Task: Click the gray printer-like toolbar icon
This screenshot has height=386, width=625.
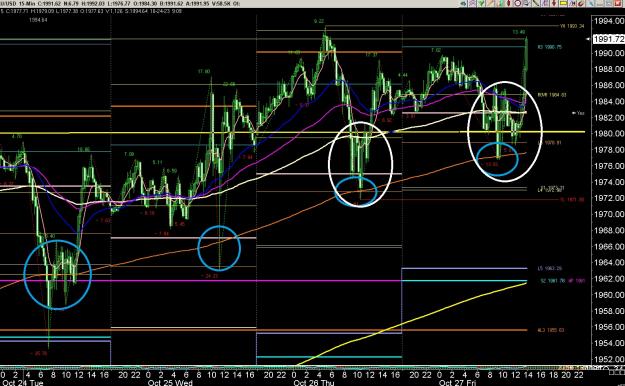Action: [526, 4]
